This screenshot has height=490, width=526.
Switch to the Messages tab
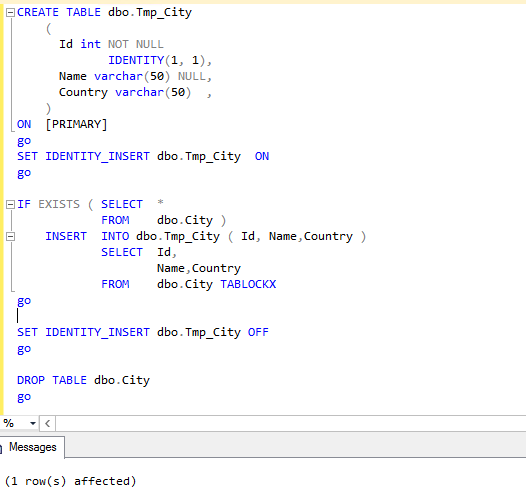point(33,447)
